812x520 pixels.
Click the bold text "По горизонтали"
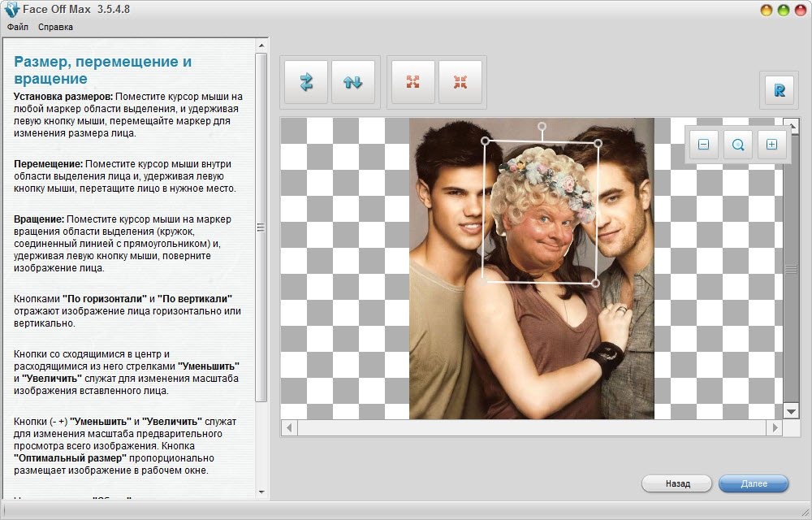pyautogui.click(x=105, y=299)
